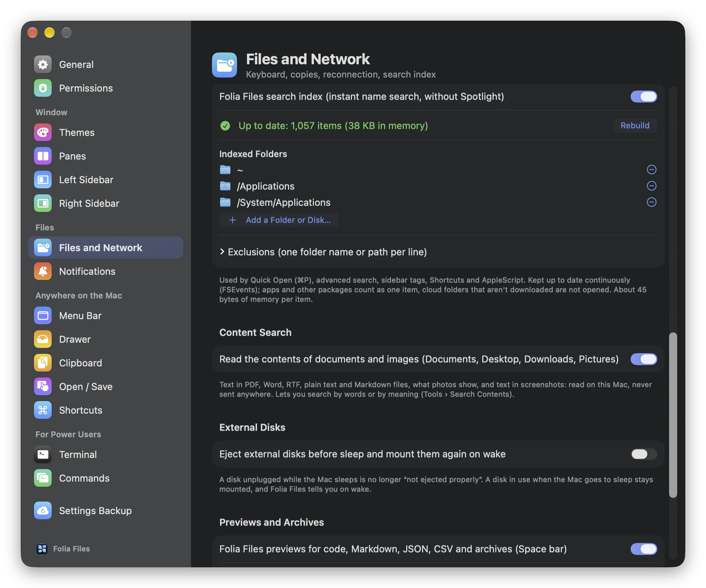Click the General gear icon
Screen dimensions: 706x588
43,65
